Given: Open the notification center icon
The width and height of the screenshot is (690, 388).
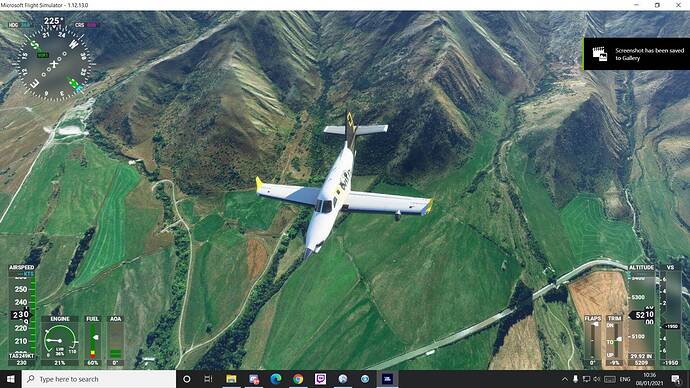Looking at the screenshot, I should [676, 379].
